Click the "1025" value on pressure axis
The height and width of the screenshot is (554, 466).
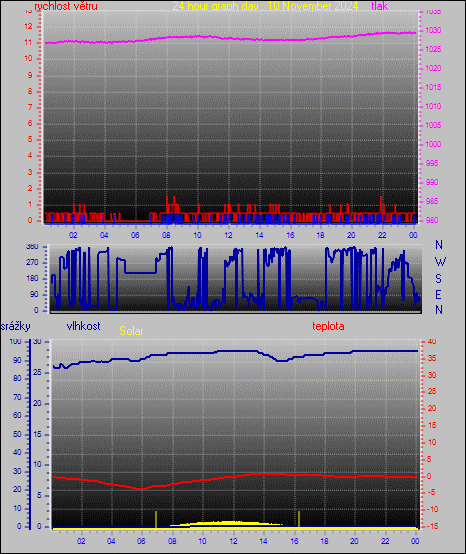coord(433,49)
